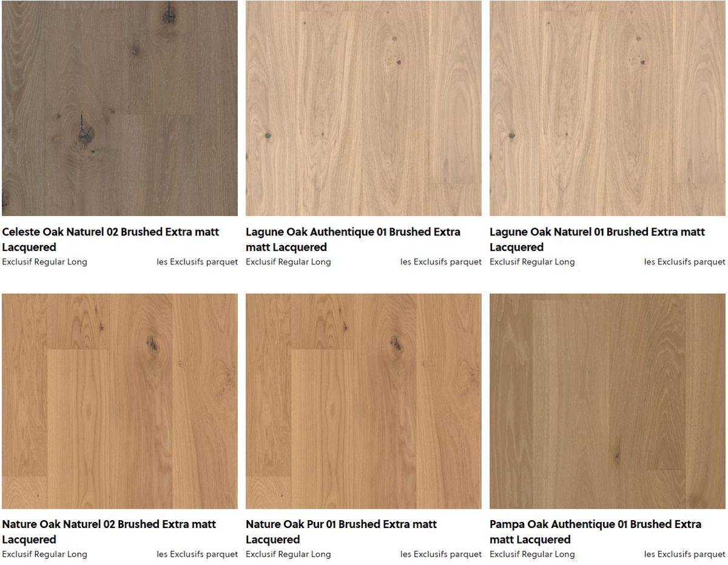Select 'les Exclusifs parquet' under Celeste Oak
The height and width of the screenshot is (565, 728).
(197, 262)
